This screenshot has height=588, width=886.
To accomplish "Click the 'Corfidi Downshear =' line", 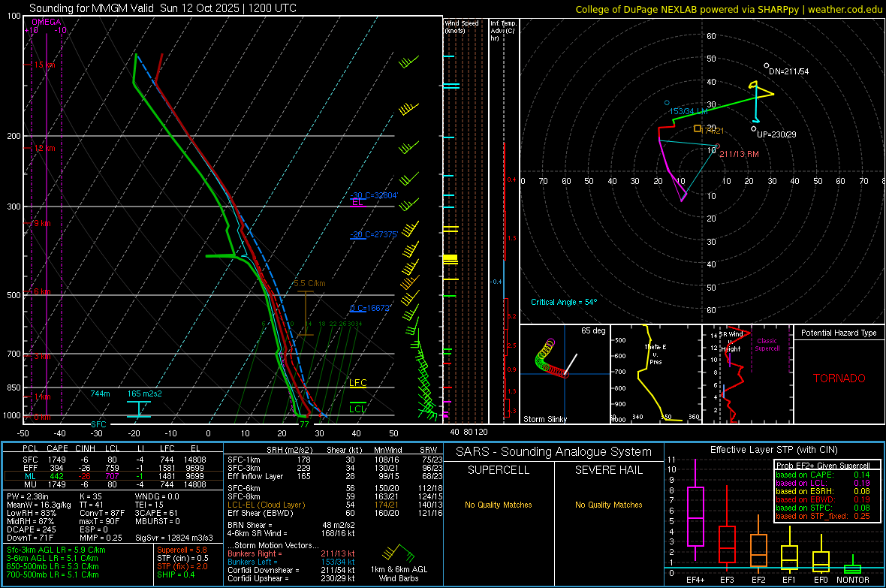I will tap(291, 570).
